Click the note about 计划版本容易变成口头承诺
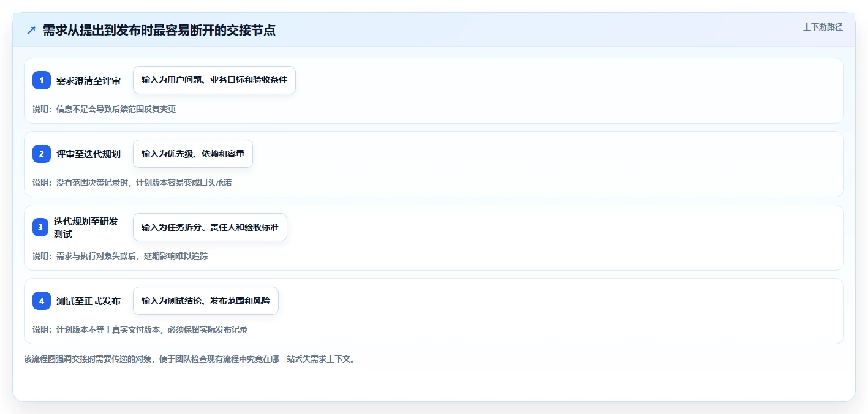The height and width of the screenshot is (414, 868). 132,183
